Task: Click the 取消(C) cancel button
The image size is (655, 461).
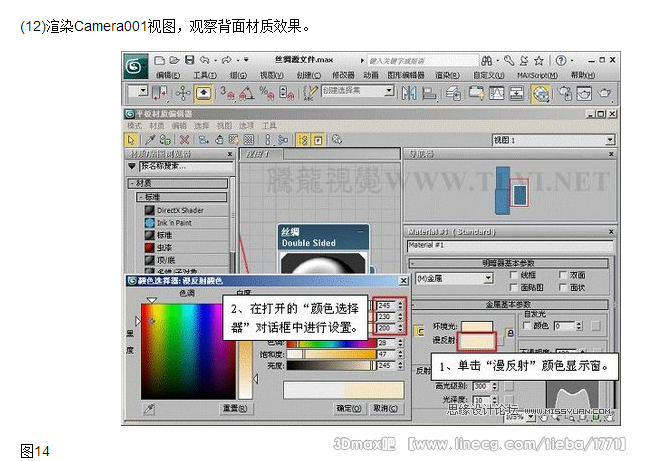Action: (x=385, y=408)
